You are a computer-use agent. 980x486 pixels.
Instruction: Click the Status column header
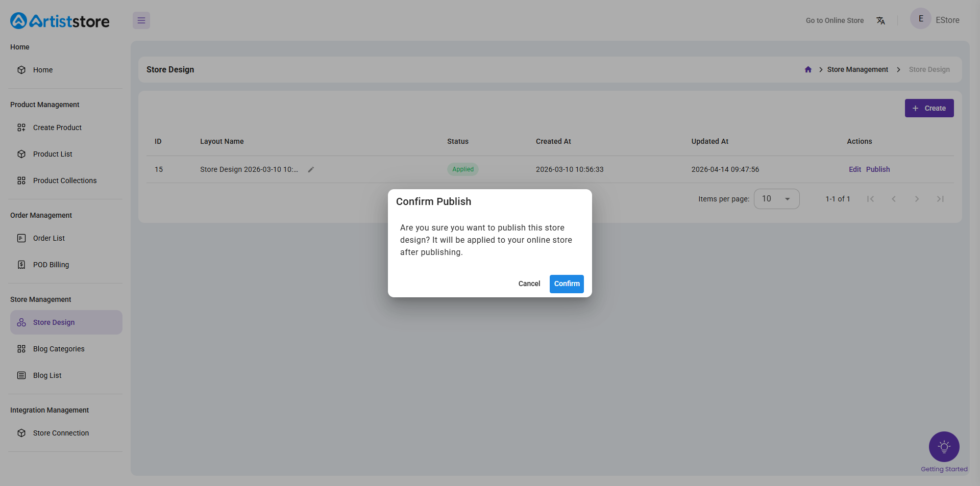tap(458, 141)
